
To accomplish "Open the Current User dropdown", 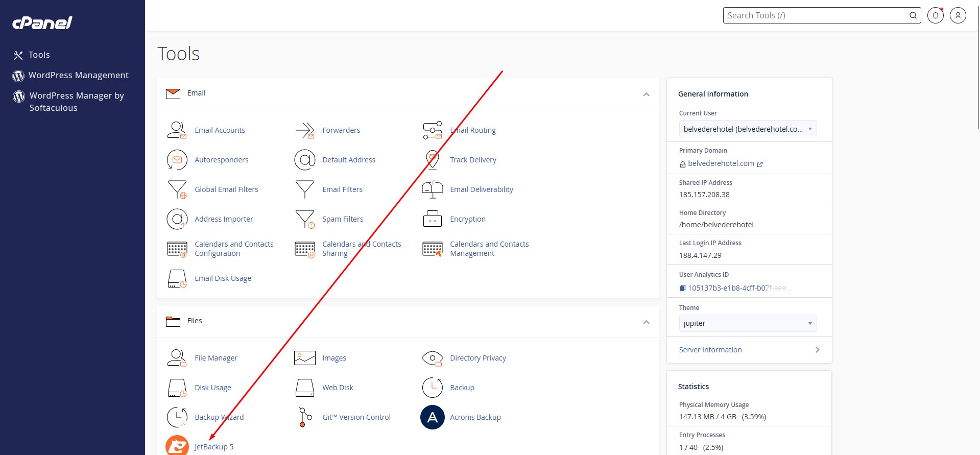I will pos(748,129).
